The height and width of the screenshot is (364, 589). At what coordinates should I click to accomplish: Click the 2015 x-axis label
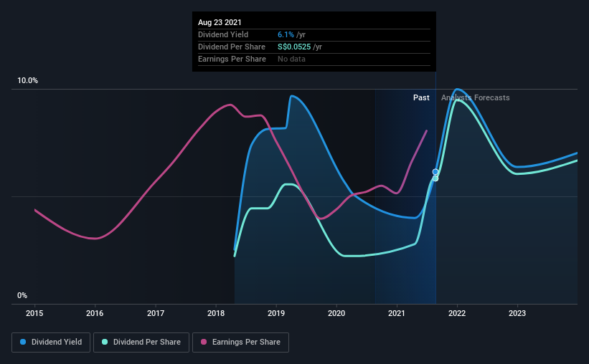[34, 313]
